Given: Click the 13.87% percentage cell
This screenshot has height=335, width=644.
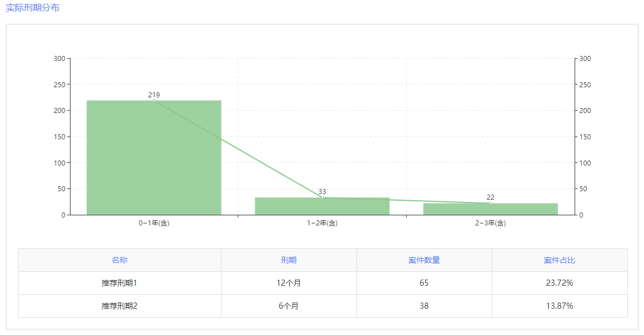Looking at the screenshot, I should pyautogui.click(x=560, y=306).
